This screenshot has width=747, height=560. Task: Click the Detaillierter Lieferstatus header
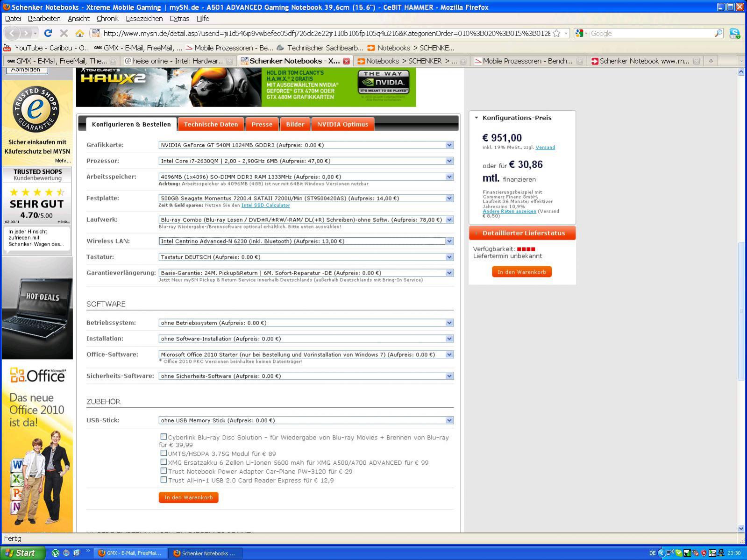[x=522, y=233]
